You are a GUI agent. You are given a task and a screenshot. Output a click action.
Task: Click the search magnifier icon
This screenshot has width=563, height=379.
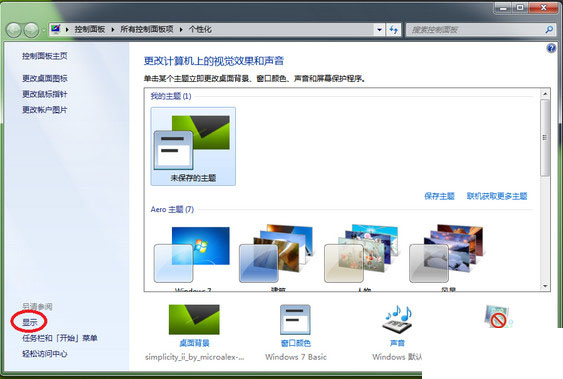pyautogui.click(x=549, y=29)
